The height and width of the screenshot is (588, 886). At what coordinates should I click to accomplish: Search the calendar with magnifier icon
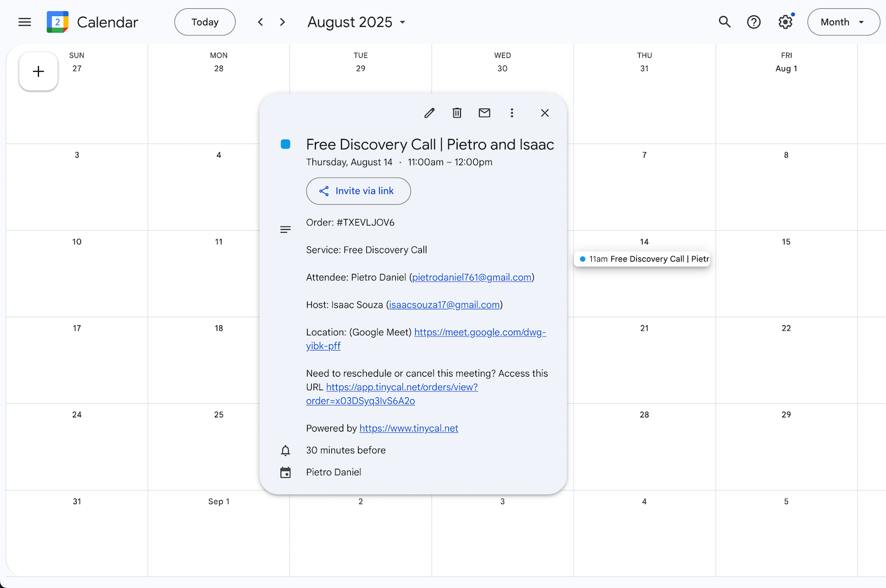click(x=725, y=22)
